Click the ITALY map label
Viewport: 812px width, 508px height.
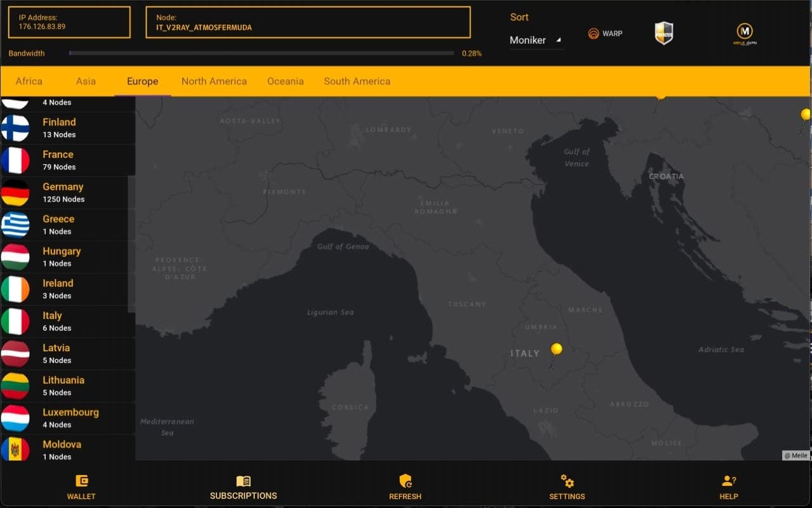[525, 354]
